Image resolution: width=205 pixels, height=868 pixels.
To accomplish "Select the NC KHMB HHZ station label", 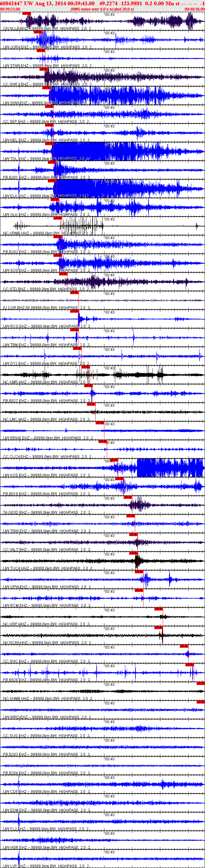I will [48, 699].
